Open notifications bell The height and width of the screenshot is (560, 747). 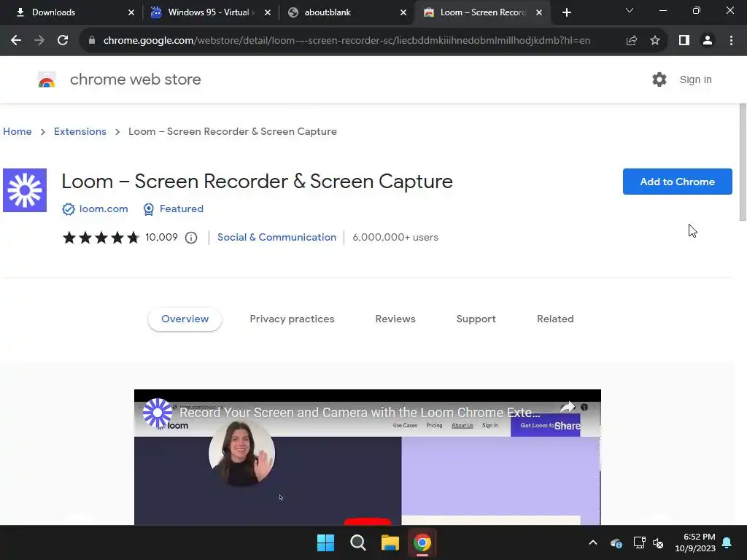click(727, 542)
